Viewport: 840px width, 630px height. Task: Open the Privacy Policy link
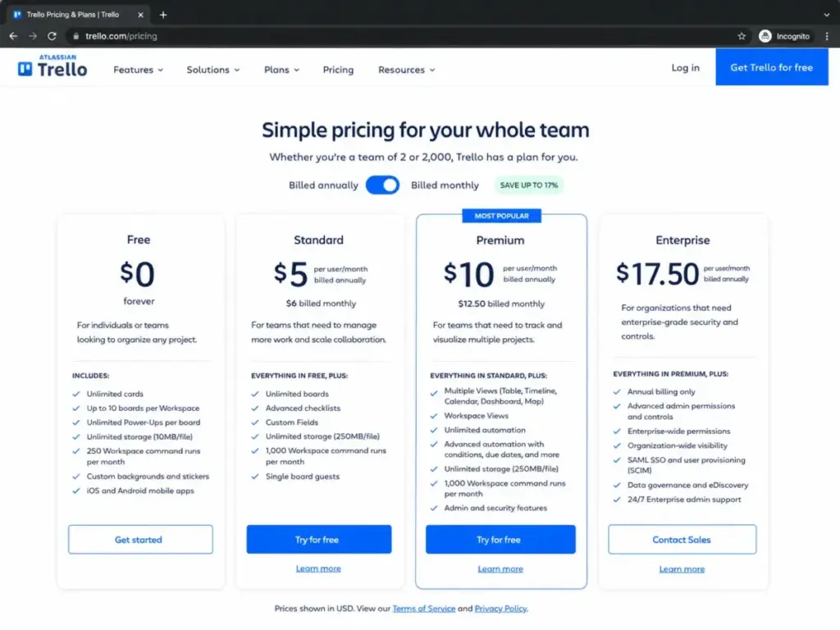point(500,609)
